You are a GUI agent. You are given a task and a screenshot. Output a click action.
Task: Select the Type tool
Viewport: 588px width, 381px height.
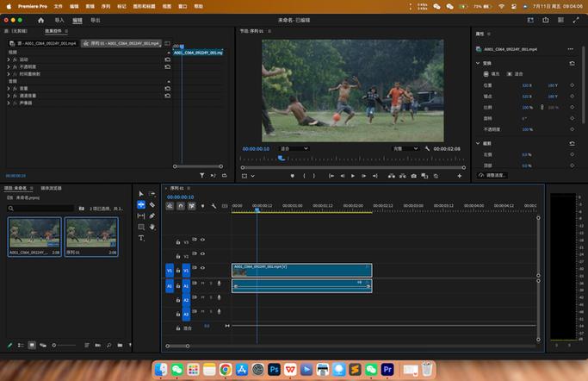[141, 238]
